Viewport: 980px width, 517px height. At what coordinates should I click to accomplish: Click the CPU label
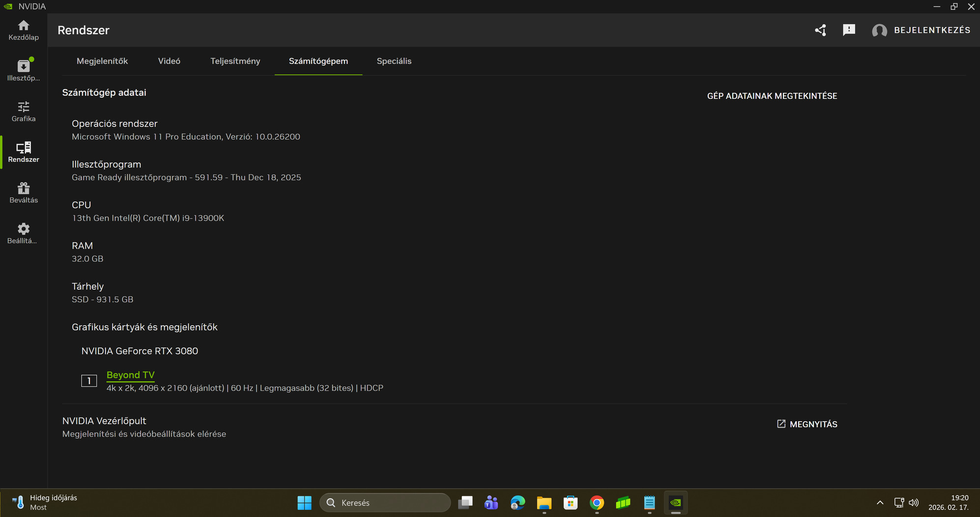[82, 205]
